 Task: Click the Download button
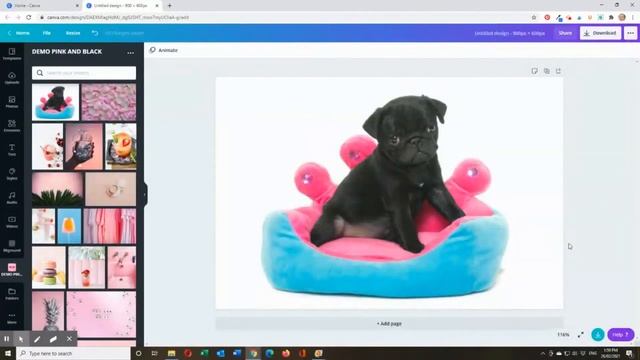(600, 33)
